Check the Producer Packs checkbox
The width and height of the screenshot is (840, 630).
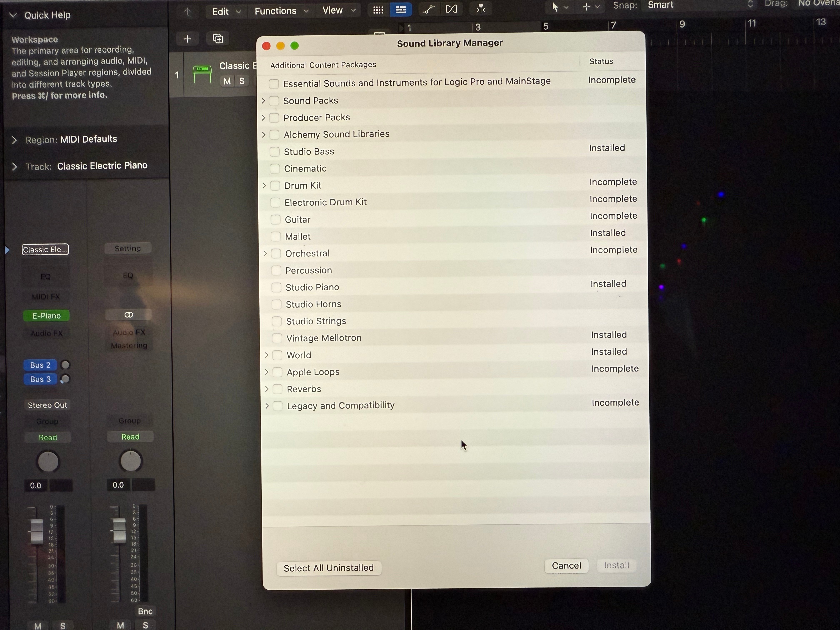click(x=274, y=118)
